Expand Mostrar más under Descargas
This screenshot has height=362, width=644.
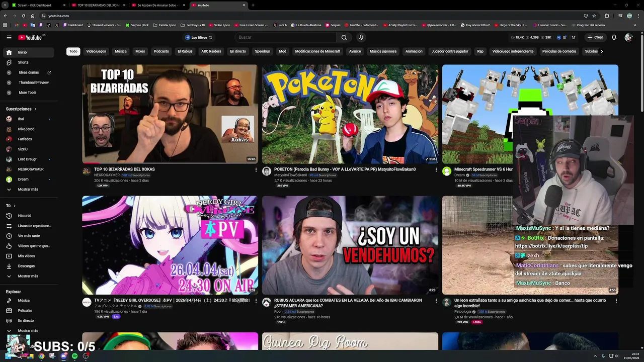28,276
